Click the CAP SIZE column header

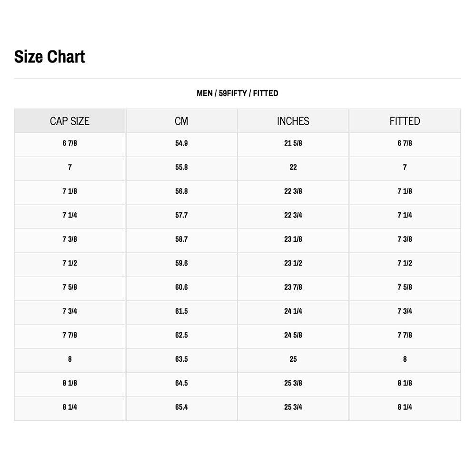tap(69, 121)
